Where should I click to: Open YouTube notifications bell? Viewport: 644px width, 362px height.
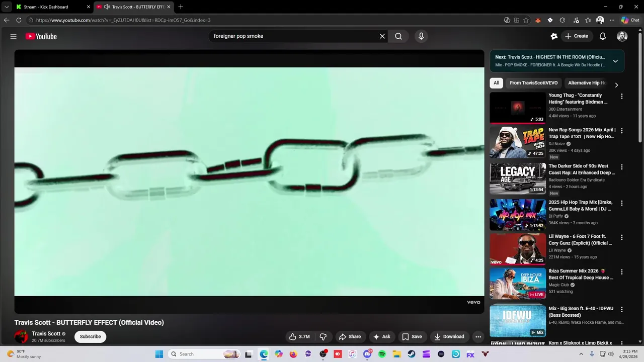tap(603, 36)
